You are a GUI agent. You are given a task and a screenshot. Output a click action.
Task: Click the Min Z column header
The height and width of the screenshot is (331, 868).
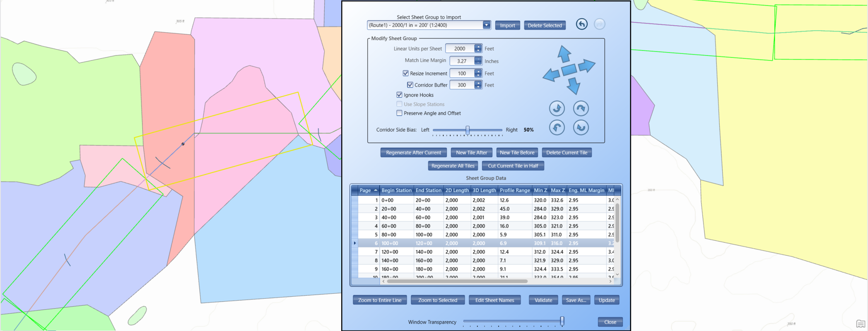pos(540,190)
